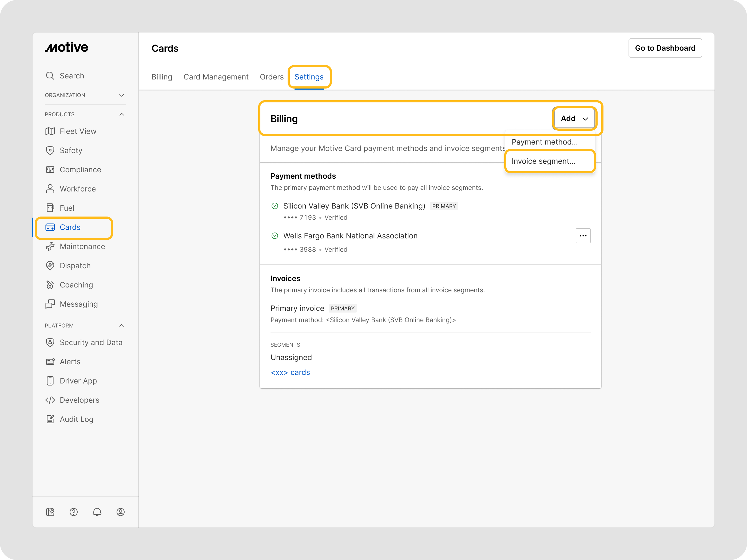
Task: Open the Add dropdown button
Action: 574,118
